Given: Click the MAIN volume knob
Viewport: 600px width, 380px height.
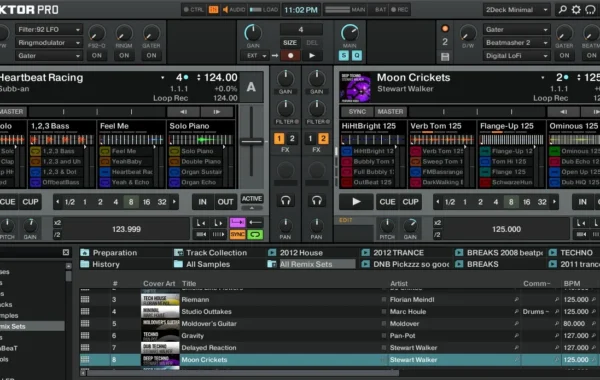Looking at the screenshot, I should tap(349, 34).
